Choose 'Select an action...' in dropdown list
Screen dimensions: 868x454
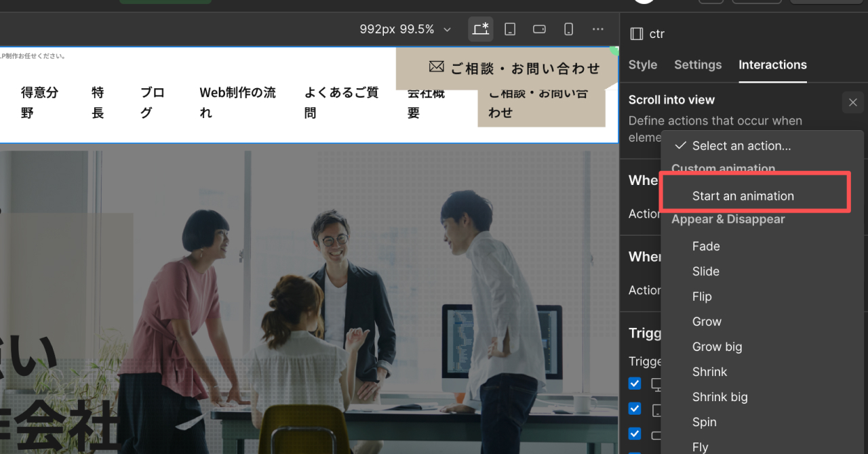pos(741,146)
